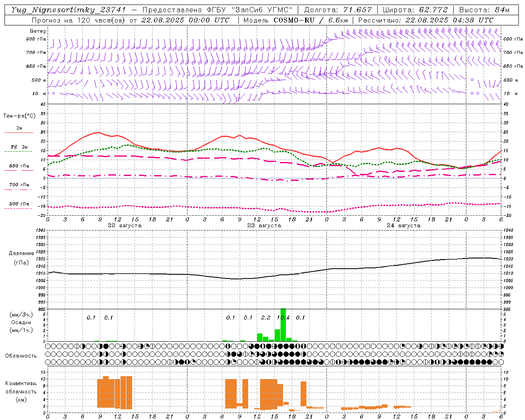Click the station title Yug_Nignesortimky_23741
525x420 pixels.
click(x=68, y=10)
